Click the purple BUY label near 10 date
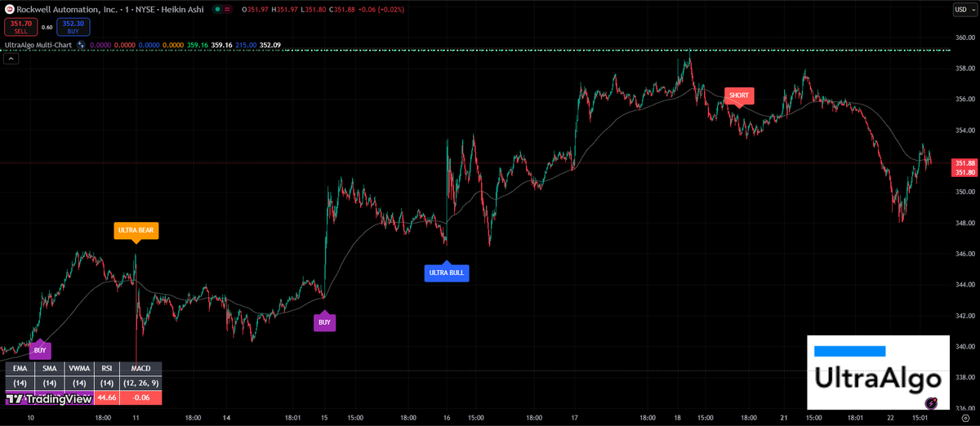Image resolution: width=980 pixels, height=426 pixels. pyautogui.click(x=40, y=351)
